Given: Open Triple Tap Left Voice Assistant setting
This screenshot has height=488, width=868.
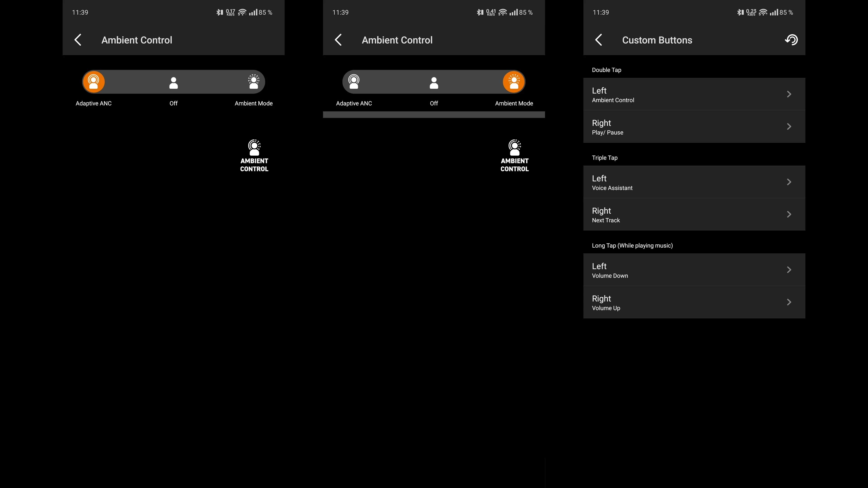Looking at the screenshot, I should (x=694, y=182).
